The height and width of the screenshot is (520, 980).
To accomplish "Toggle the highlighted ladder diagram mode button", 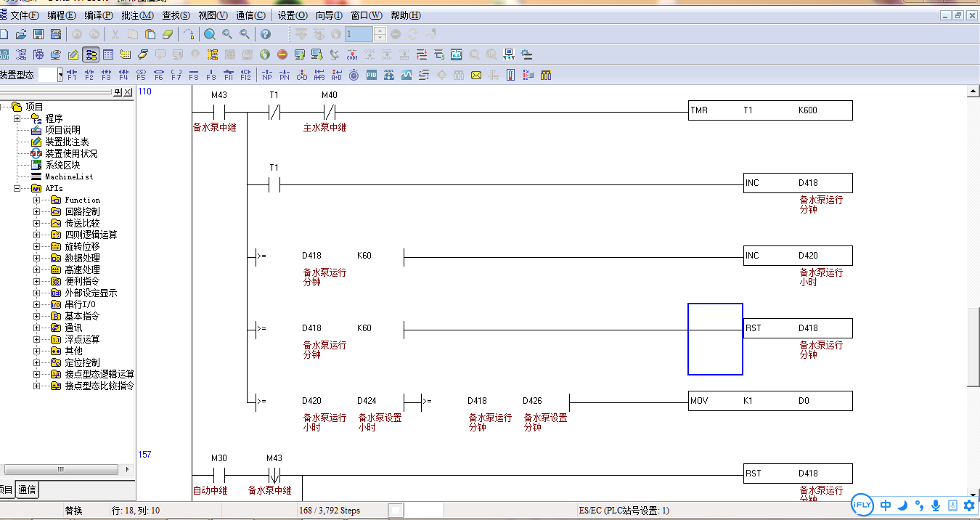I will (x=91, y=54).
